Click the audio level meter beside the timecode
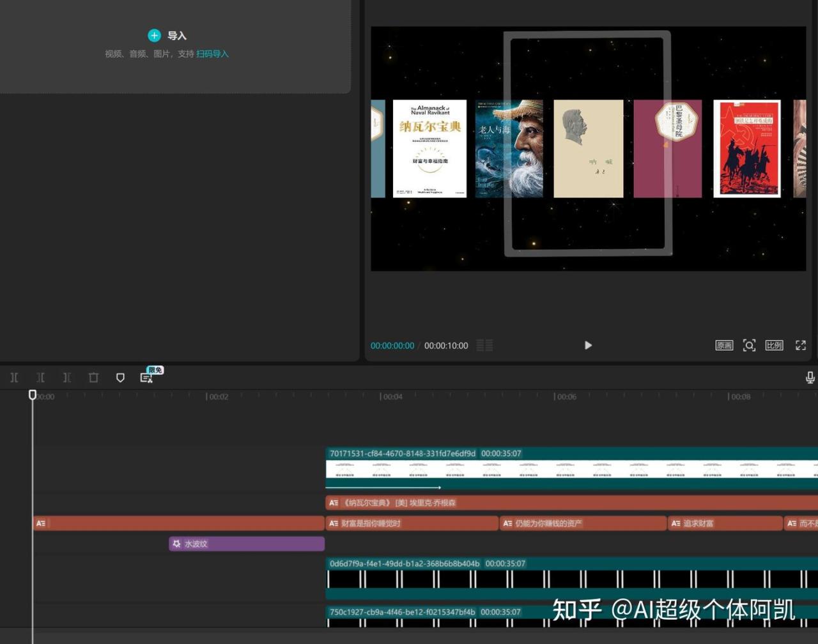This screenshot has width=818, height=644. (484, 346)
